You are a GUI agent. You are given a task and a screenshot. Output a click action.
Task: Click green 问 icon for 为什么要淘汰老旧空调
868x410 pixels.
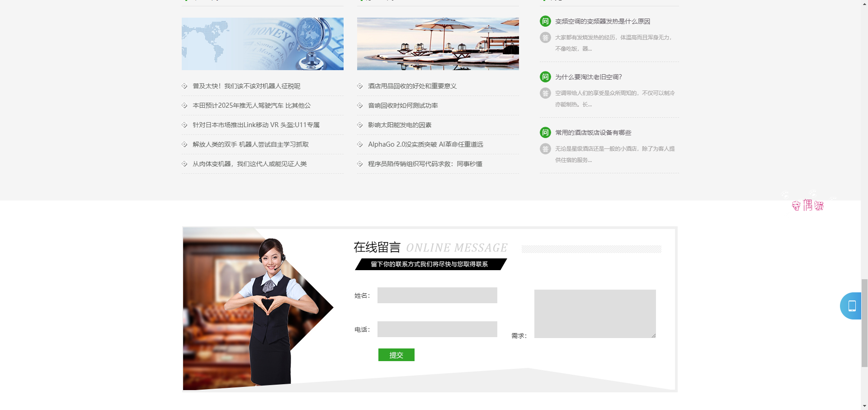(x=545, y=77)
